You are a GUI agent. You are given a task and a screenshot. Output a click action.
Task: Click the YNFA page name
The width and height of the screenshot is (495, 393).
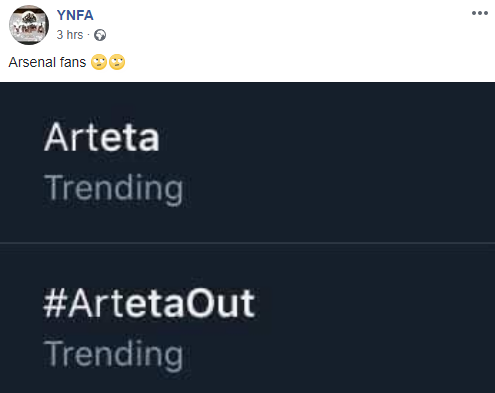click(75, 15)
